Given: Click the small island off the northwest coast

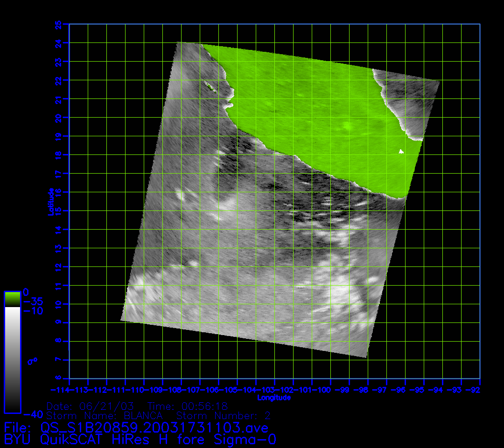Looking at the screenshot, I should 208,84.
